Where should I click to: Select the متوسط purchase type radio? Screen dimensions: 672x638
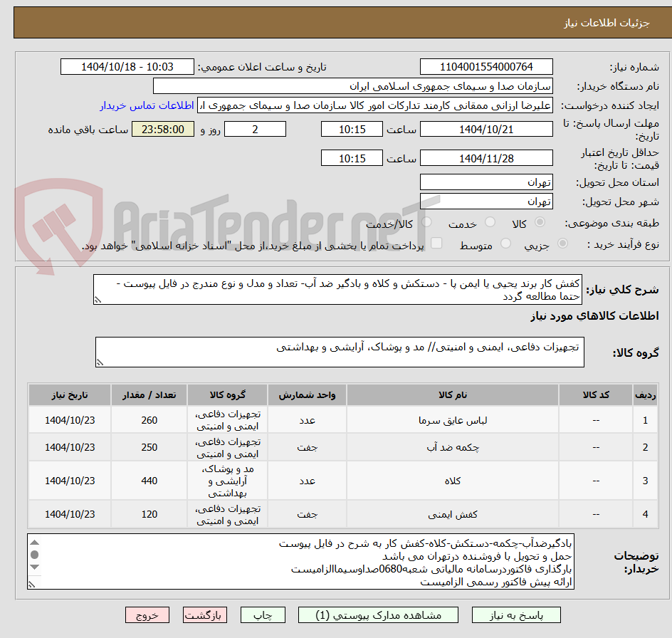[x=505, y=244]
